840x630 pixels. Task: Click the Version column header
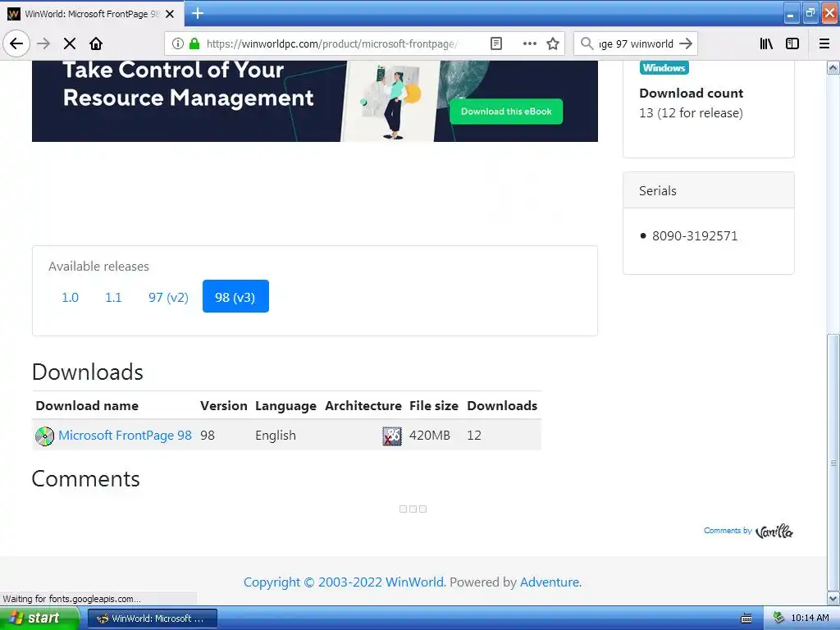pyautogui.click(x=224, y=405)
